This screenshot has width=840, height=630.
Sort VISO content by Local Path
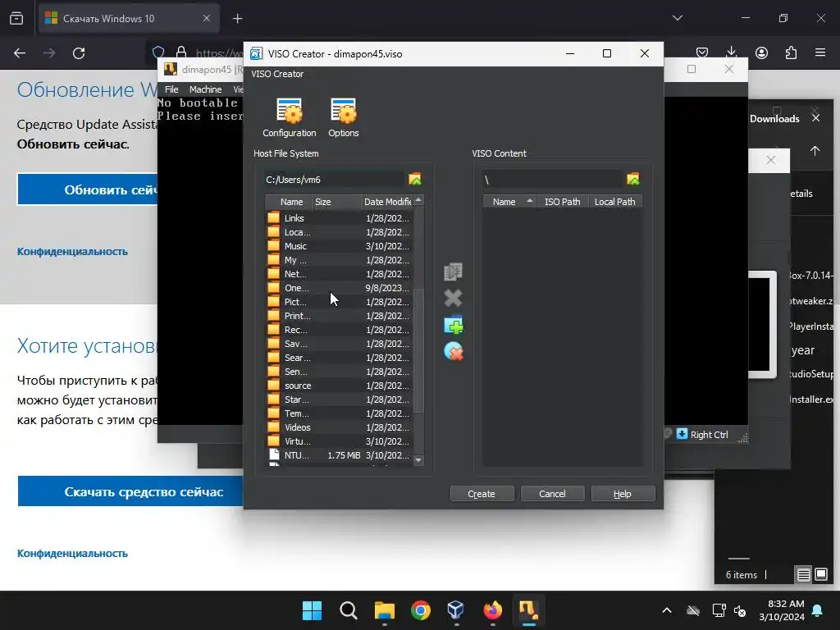pos(615,202)
